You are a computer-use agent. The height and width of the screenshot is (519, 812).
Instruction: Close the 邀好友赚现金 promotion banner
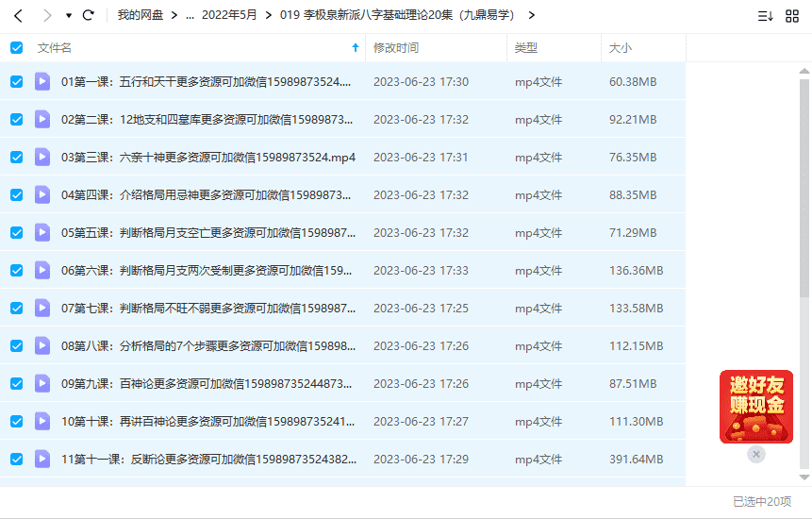[x=756, y=454]
